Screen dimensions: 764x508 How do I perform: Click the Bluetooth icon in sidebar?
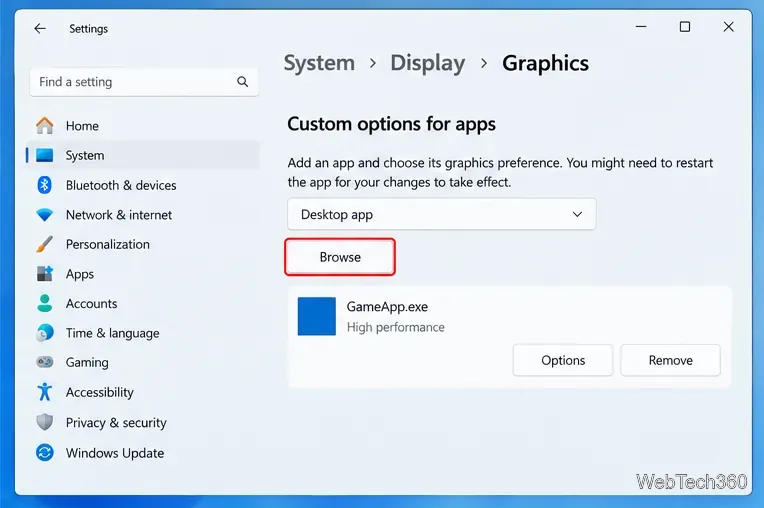[45, 185]
